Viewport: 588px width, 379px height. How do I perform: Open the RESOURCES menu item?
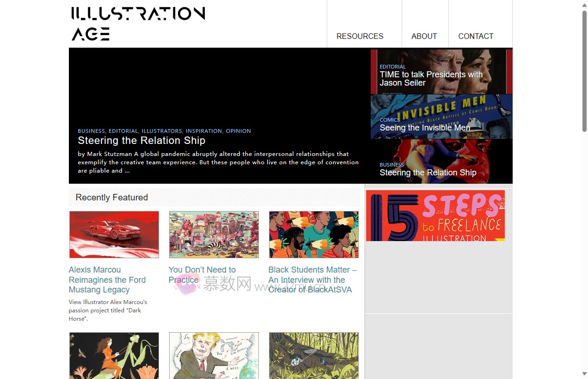pyautogui.click(x=360, y=36)
